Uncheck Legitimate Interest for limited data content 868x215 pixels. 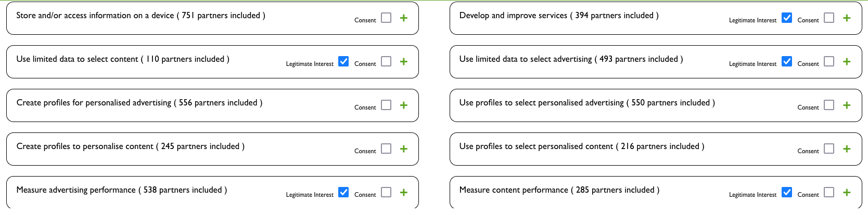(343, 61)
